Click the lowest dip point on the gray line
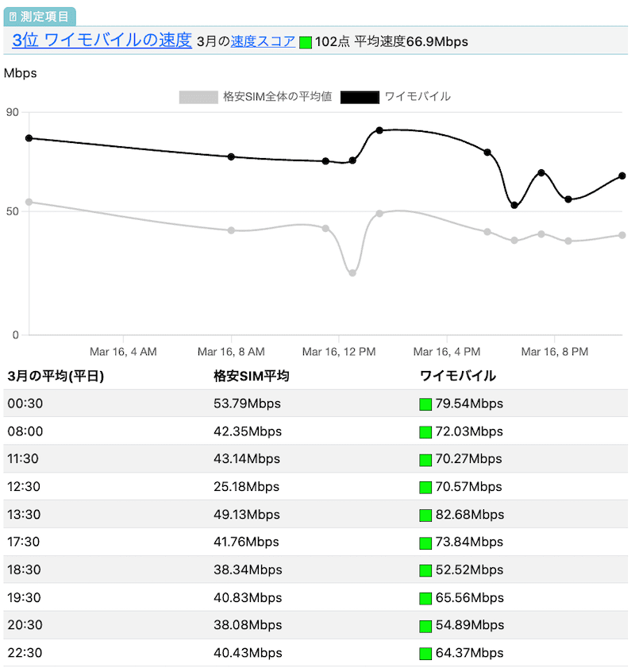Viewport: 635px width, 672px height. click(x=352, y=273)
